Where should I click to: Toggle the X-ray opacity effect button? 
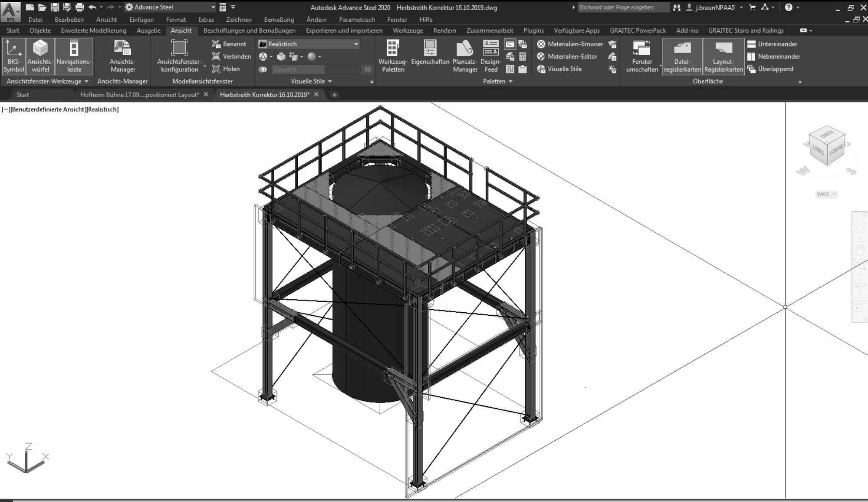tap(263, 69)
